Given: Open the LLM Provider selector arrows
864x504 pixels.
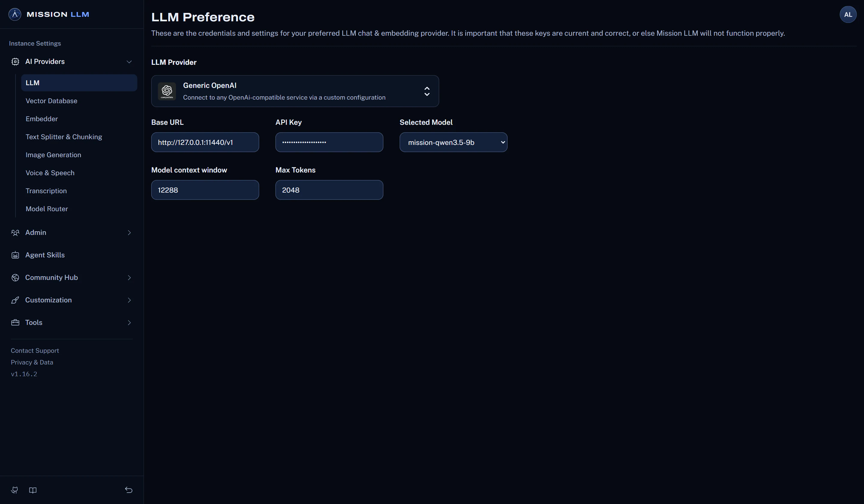Looking at the screenshot, I should pyautogui.click(x=427, y=91).
